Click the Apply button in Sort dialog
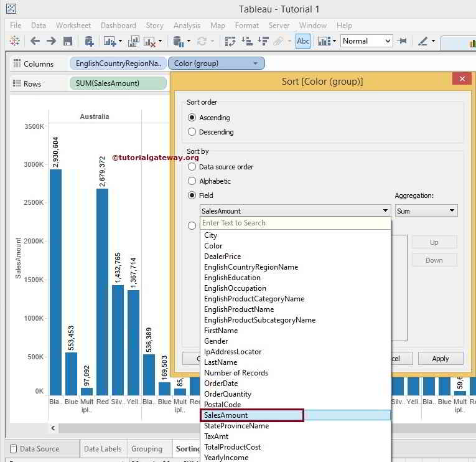Screen dimensions: 476x462 [441, 359]
